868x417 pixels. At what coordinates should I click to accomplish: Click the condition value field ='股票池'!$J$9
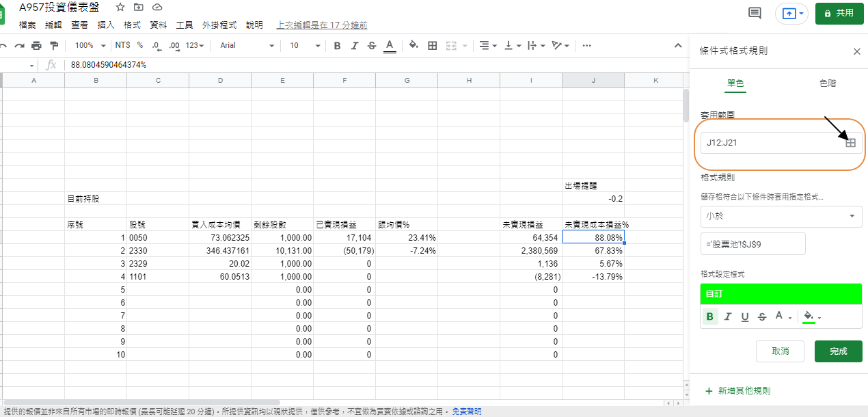752,244
